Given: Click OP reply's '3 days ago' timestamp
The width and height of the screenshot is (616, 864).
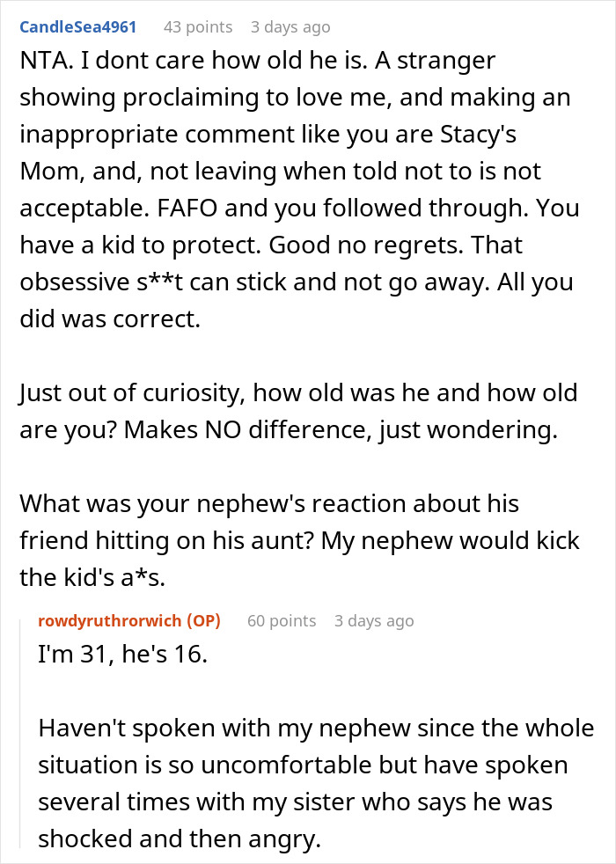Looking at the screenshot, I should [x=373, y=620].
